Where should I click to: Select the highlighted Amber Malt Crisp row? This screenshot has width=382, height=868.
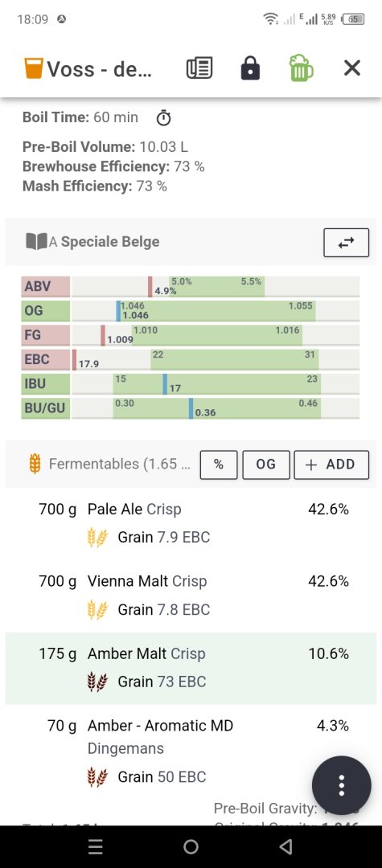tap(191, 668)
